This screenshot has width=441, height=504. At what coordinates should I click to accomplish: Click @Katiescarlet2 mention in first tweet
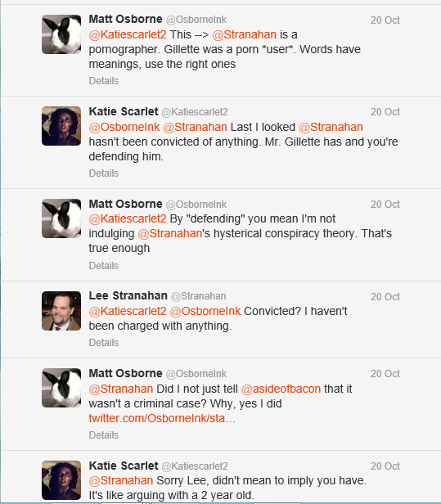click(128, 34)
